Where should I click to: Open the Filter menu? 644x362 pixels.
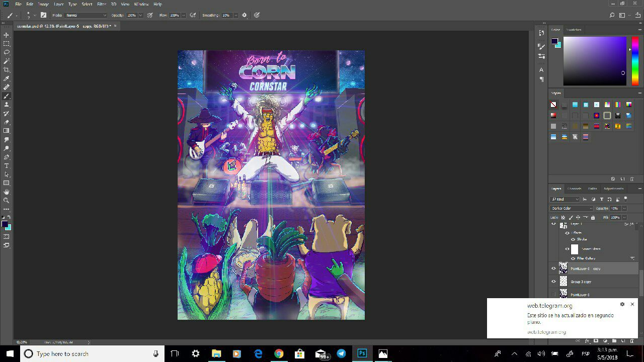pos(102,4)
